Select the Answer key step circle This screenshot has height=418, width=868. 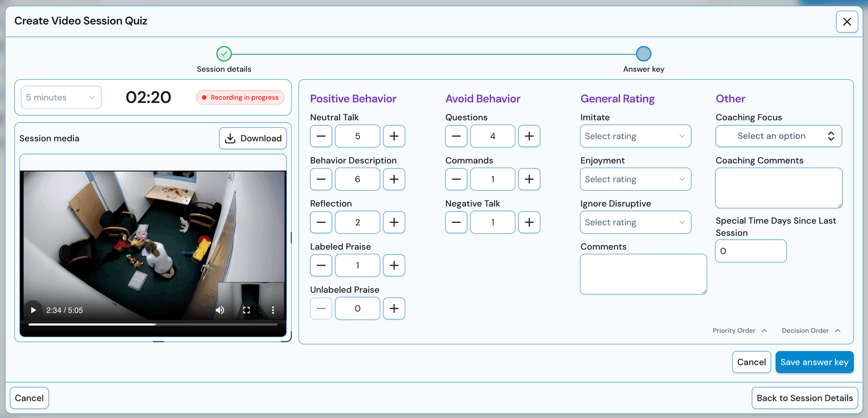643,54
